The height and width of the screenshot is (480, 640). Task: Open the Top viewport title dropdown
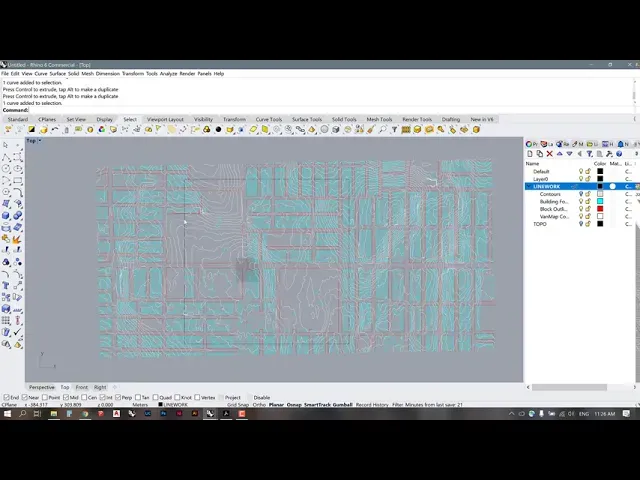pyautogui.click(x=32, y=141)
